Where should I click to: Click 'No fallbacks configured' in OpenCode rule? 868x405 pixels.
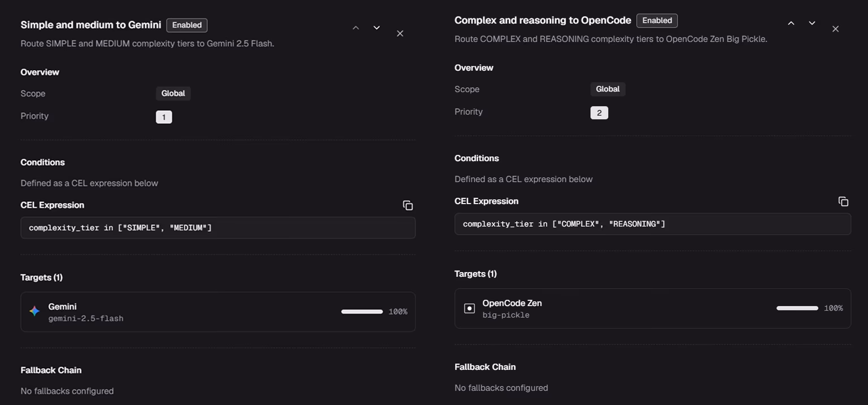pos(501,388)
